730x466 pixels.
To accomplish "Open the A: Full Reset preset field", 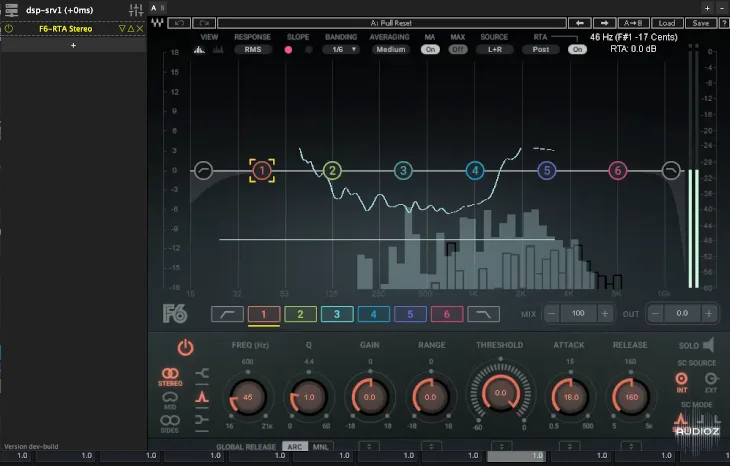I will point(392,23).
